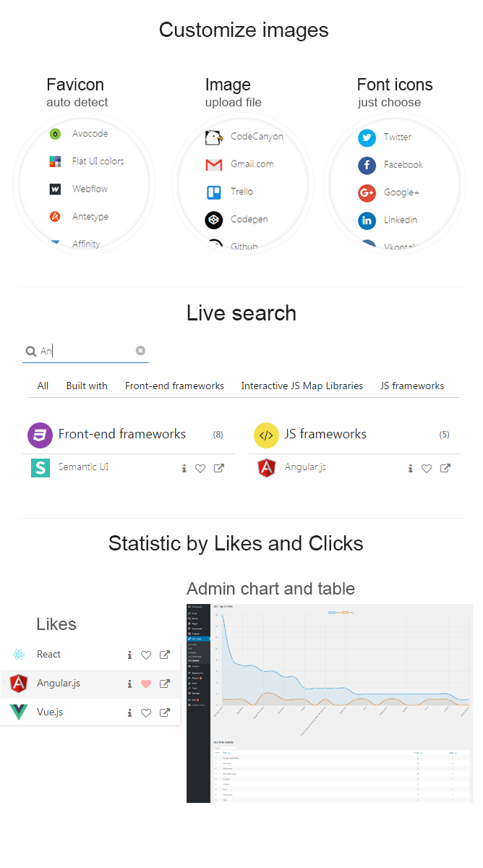Click the Google+ red icon
Screen dimensions: 483x868
[367, 192]
